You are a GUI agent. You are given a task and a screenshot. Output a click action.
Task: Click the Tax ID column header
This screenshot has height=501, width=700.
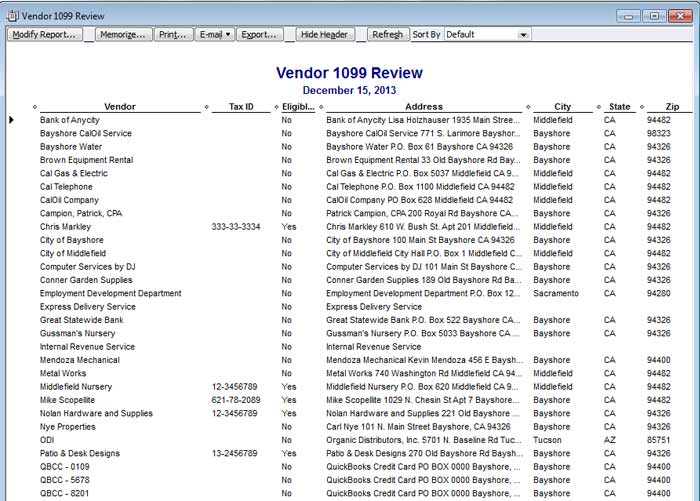(241, 107)
